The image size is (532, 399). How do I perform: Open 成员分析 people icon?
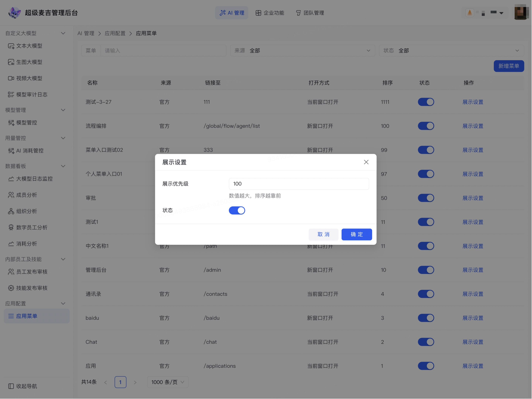pos(11,195)
